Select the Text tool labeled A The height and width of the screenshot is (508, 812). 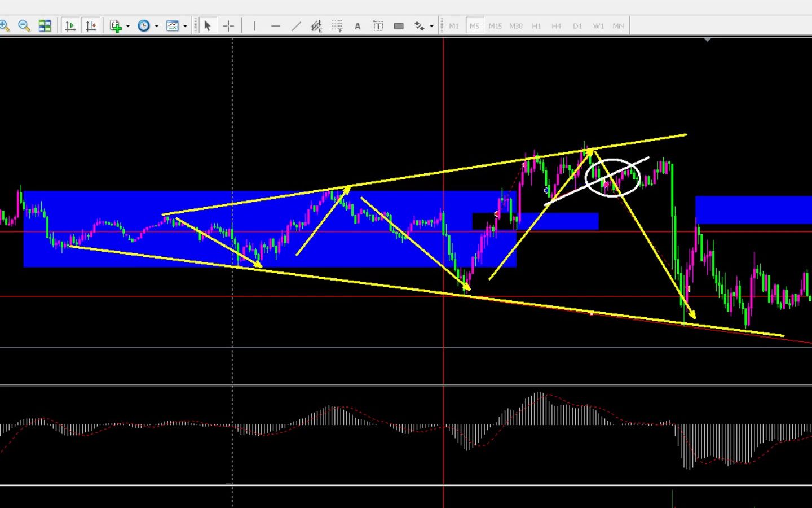click(x=358, y=25)
